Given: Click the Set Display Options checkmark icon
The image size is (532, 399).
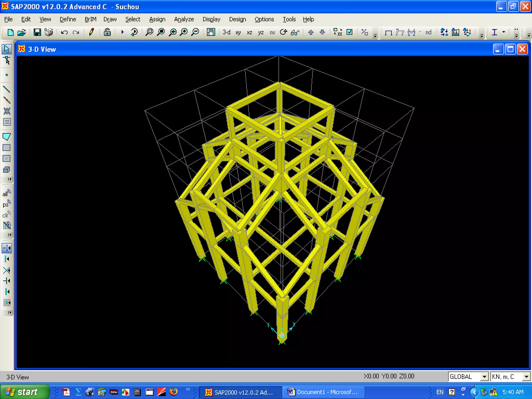Looking at the screenshot, I should (x=350, y=32).
